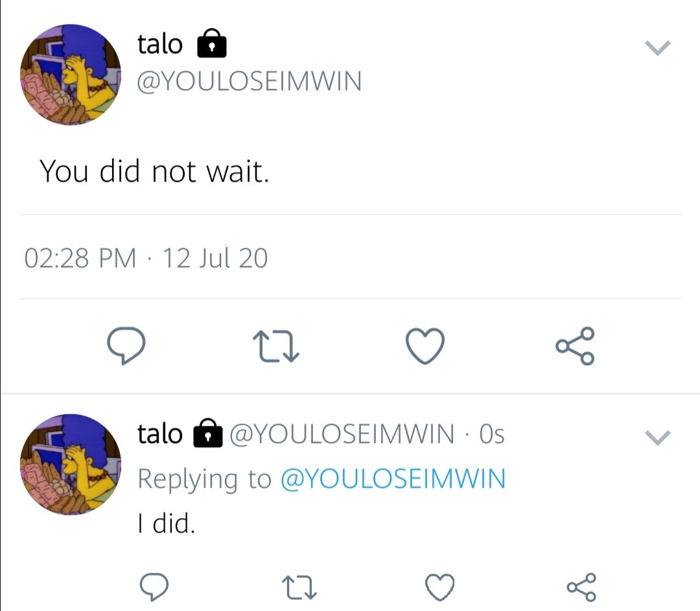The height and width of the screenshot is (611, 700).
Task: Open talo's avatar on the reply
Action: pos(71,464)
